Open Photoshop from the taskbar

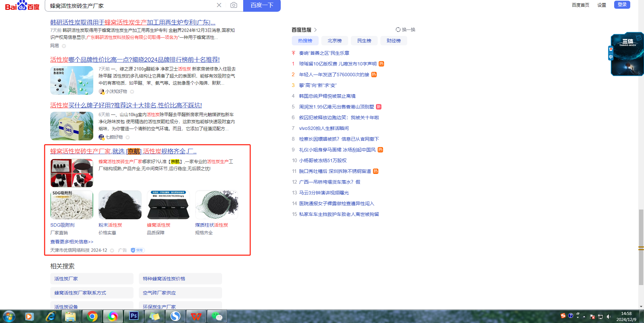134,316
